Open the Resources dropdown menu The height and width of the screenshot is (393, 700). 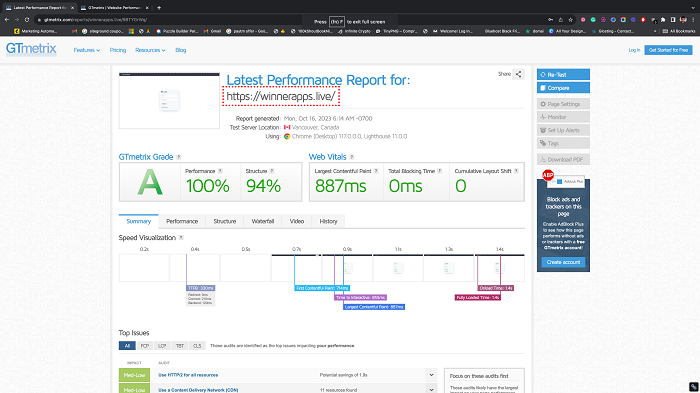coord(150,50)
